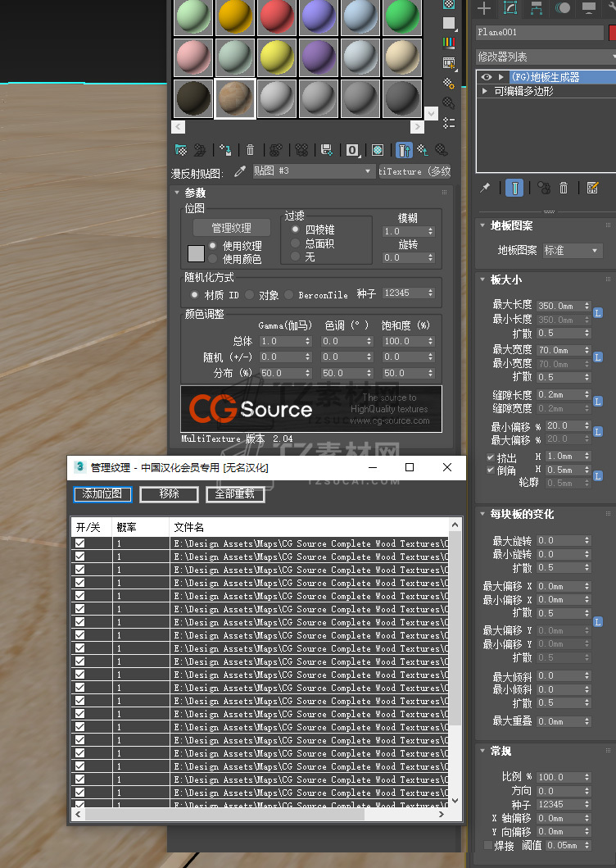Pick material with the eyedropper icon
The height and width of the screenshot is (868, 616).
[x=240, y=171]
